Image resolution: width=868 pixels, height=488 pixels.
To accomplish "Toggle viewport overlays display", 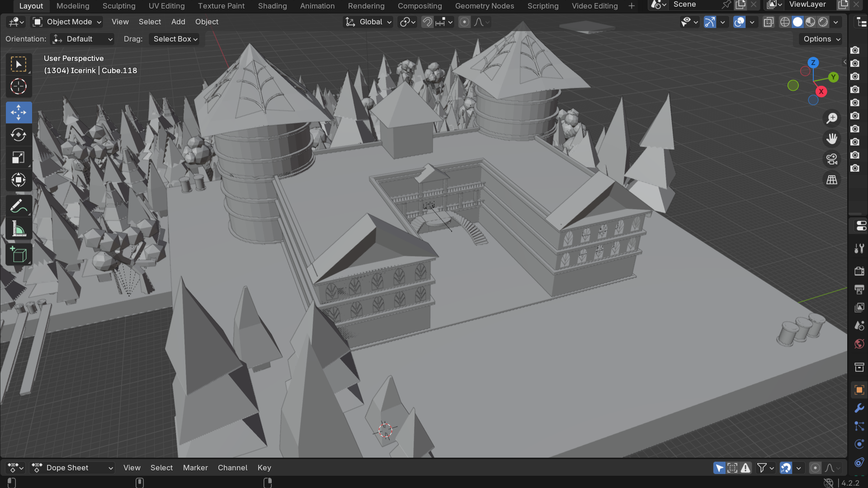I will (x=739, y=22).
